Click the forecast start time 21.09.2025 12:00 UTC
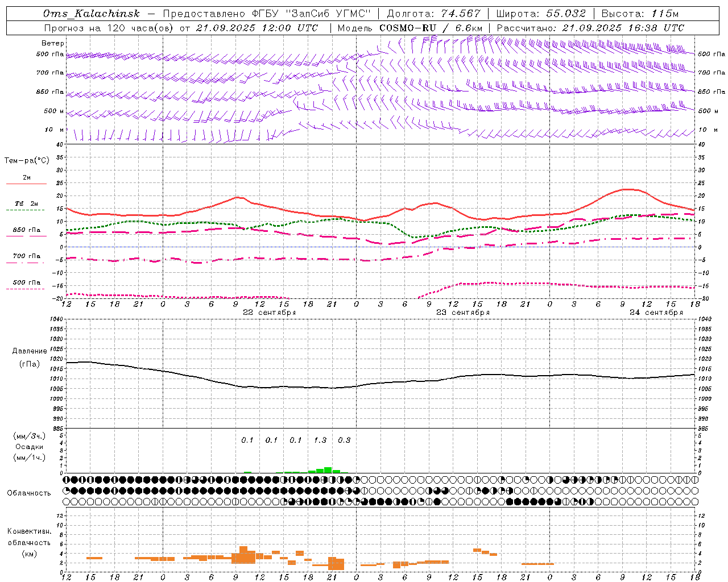The width and height of the screenshot is (728, 582). (x=257, y=28)
